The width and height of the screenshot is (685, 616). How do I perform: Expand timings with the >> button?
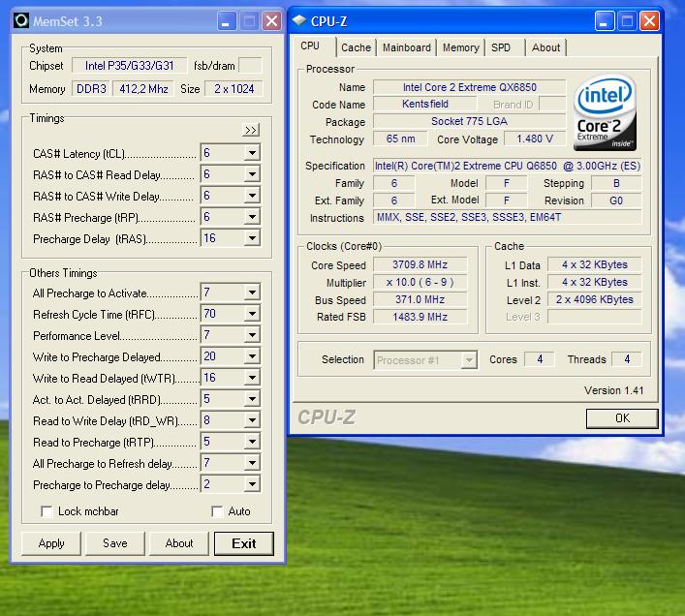[251, 130]
